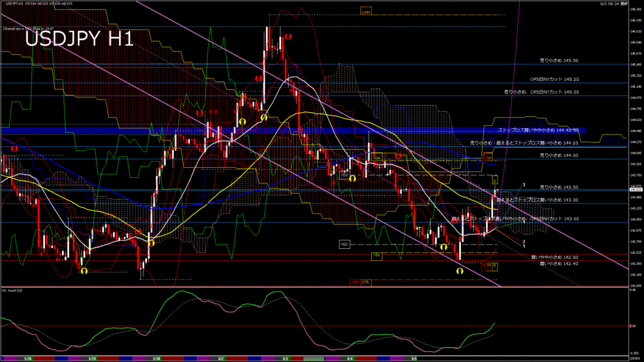Click the 6/2 date on the time axis

221,358
